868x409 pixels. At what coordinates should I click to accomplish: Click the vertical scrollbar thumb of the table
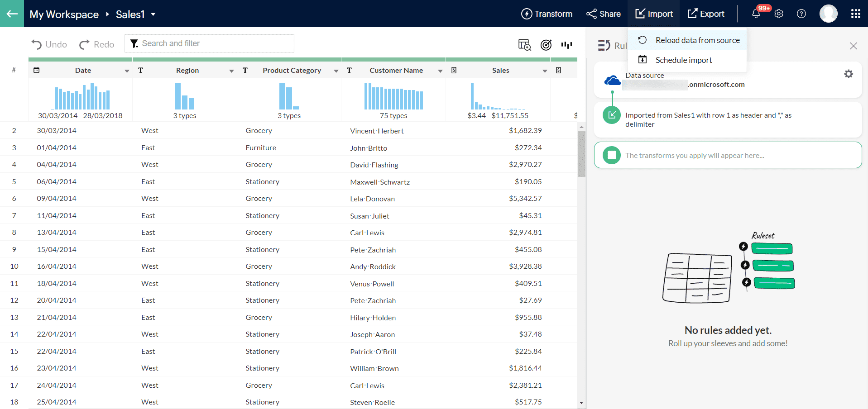pos(581,154)
